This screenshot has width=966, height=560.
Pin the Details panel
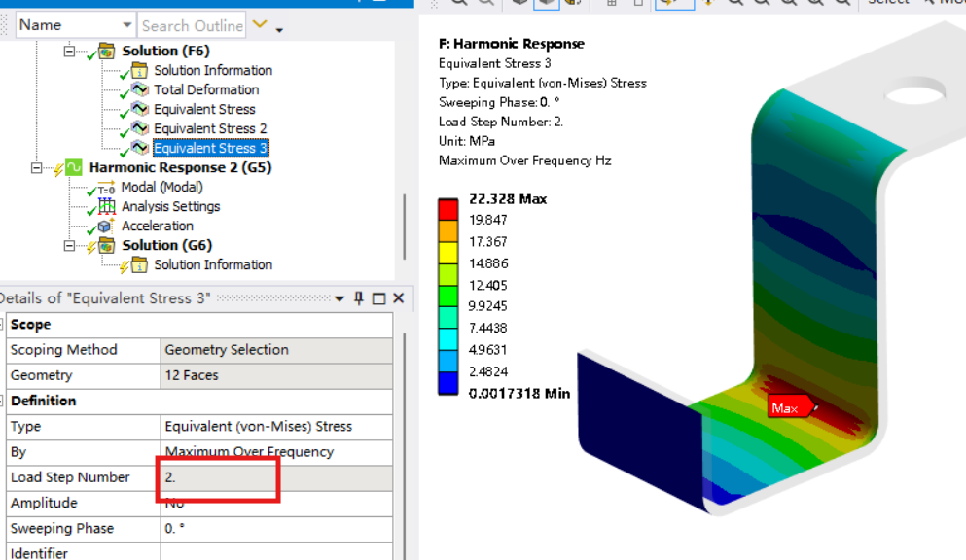[359, 298]
